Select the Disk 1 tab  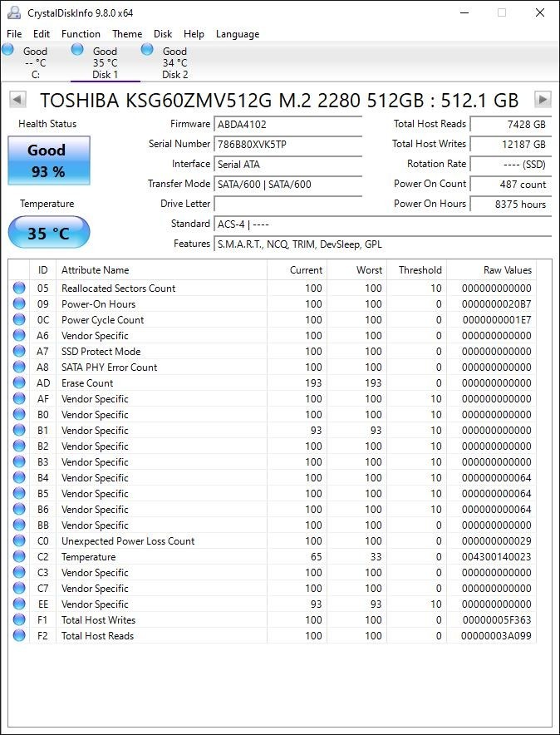tap(106, 62)
